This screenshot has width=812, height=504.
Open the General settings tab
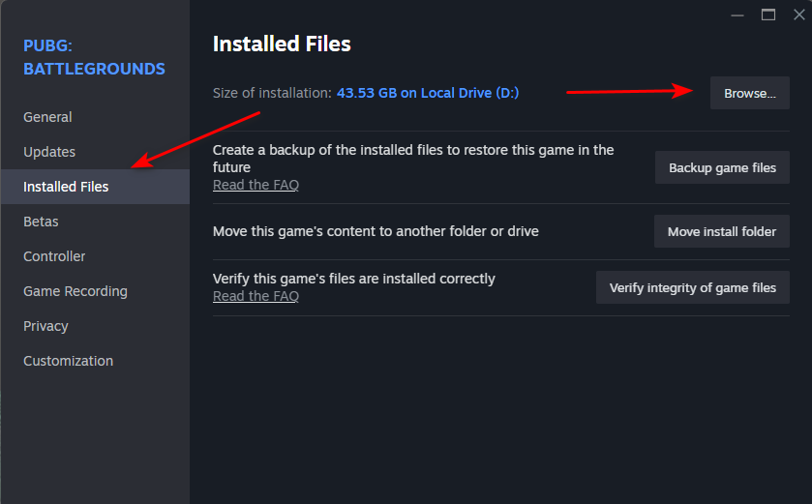click(x=47, y=117)
